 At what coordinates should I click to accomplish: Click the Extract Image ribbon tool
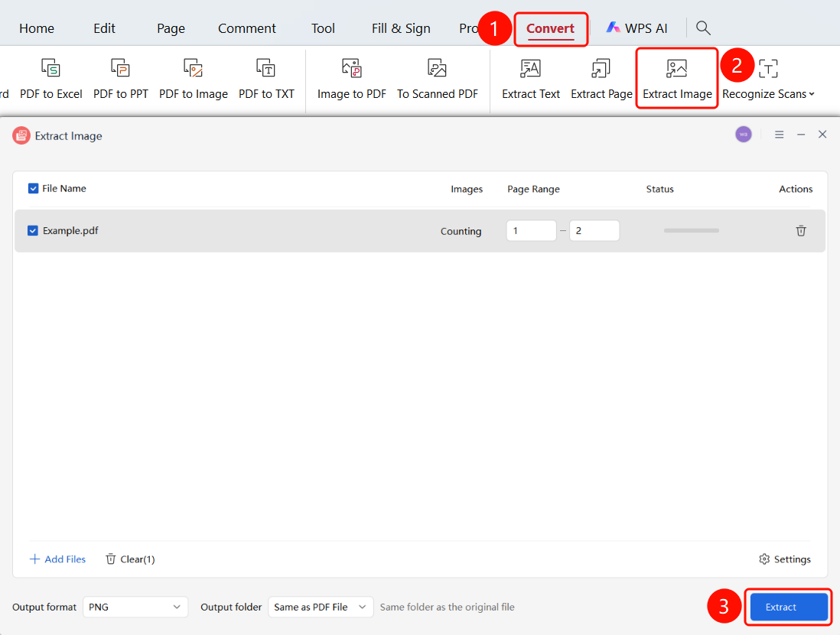(677, 80)
